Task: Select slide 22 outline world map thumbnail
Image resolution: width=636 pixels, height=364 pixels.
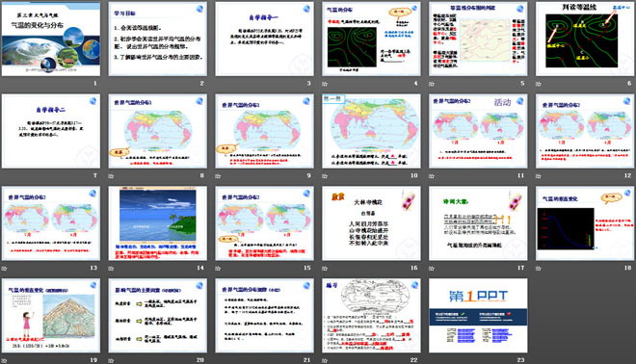Action: coord(371,315)
